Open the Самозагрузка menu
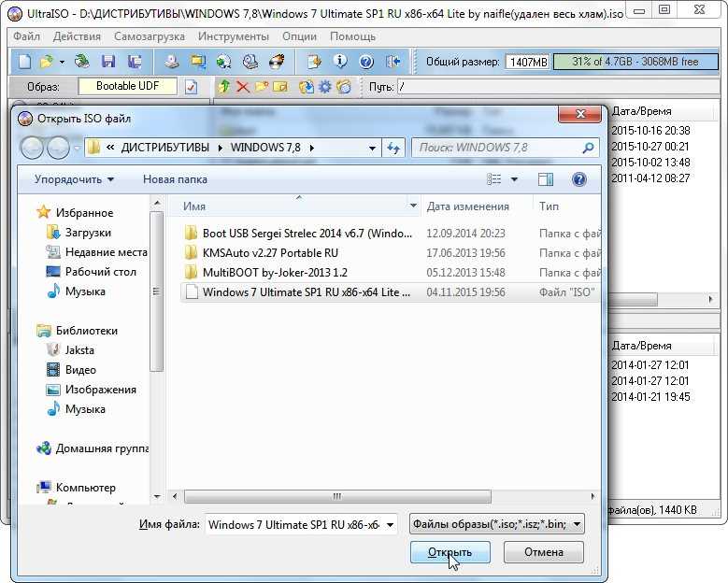The height and width of the screenshot is (583, 728). pos(149,36)
